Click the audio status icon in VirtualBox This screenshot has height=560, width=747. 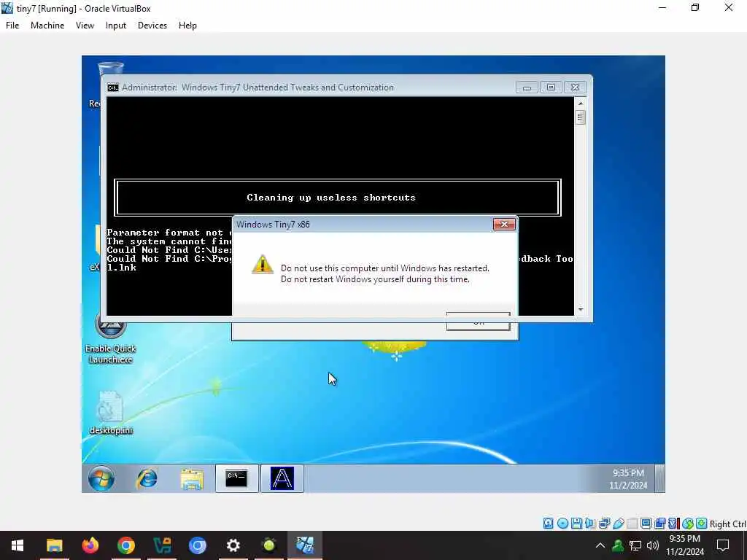pos(590,524)
